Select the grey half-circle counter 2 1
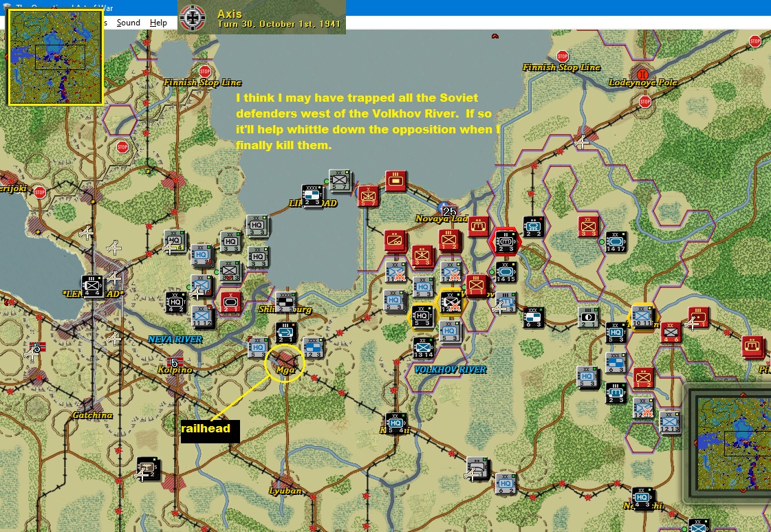The width and height of the screenshot is (771, 532). tap(588, 318)
